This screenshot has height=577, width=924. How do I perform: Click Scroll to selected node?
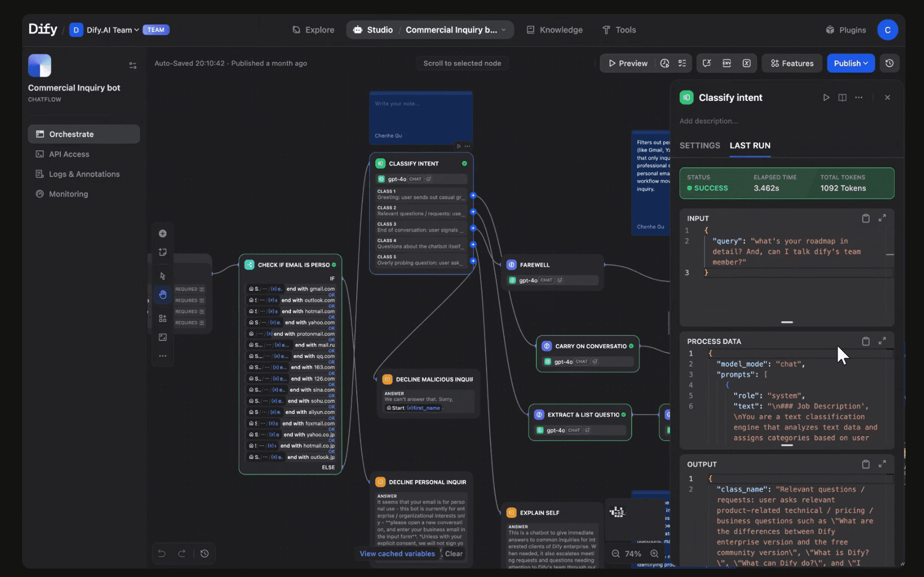click(x=462, y=63)
